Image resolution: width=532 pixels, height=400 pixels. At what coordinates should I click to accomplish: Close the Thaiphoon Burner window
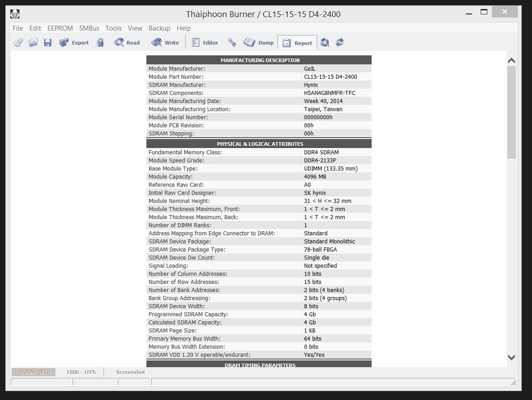pos(505,12)
